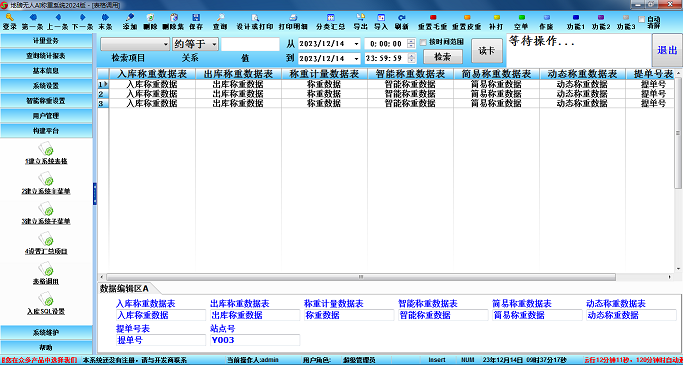The width and height of the screenshot is (683, 365).
Task: Open 打印明细 printer icon
Action: 293,17
